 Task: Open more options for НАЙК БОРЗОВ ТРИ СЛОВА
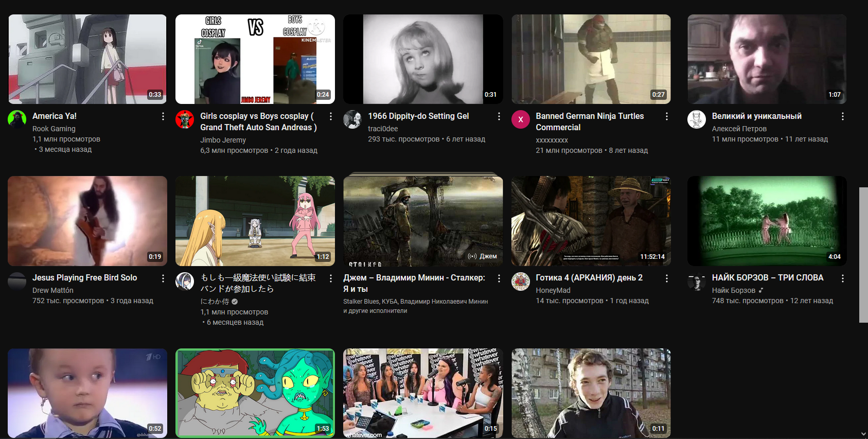843,278
